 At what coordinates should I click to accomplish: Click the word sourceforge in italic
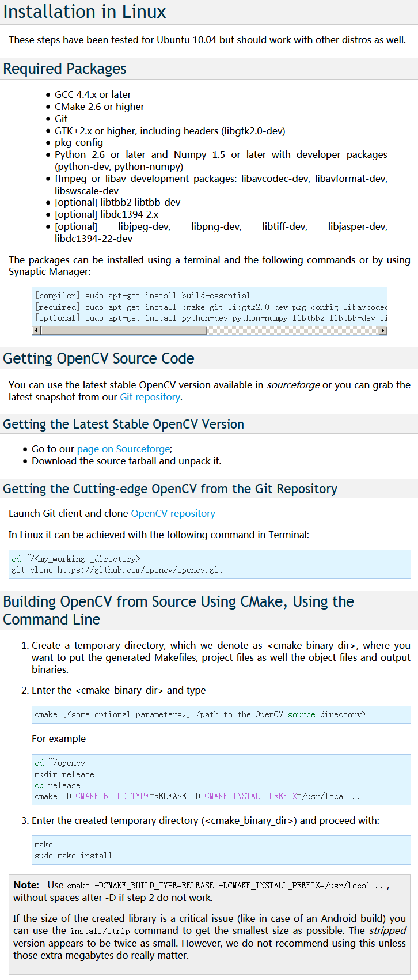293,385
